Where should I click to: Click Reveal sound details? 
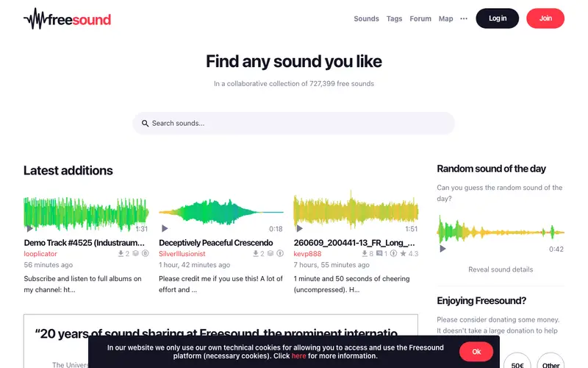(501, 269)
